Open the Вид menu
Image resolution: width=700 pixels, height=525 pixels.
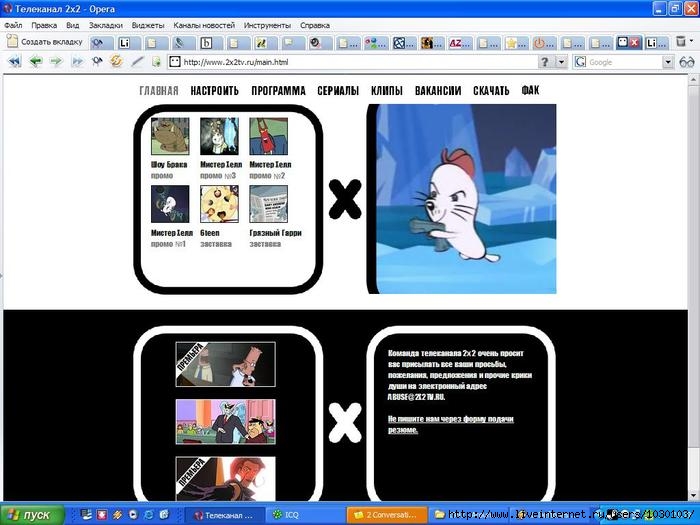pos(73,25)
